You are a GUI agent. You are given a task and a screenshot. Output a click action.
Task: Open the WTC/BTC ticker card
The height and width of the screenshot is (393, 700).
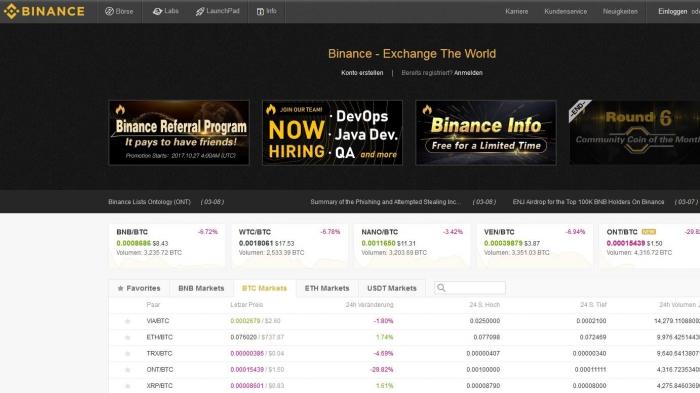tap(289, 246)
